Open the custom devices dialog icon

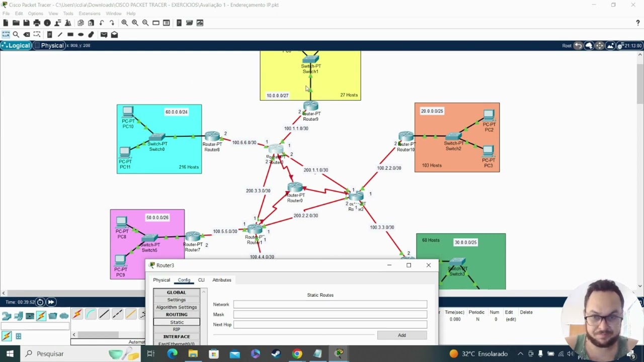coord(167,23)
